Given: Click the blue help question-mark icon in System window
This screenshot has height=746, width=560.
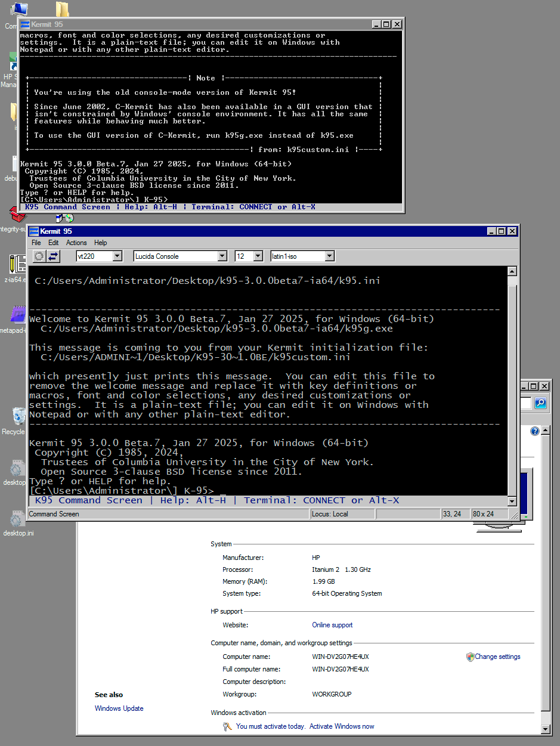Looking at the screenshot, I should point(535,431).
